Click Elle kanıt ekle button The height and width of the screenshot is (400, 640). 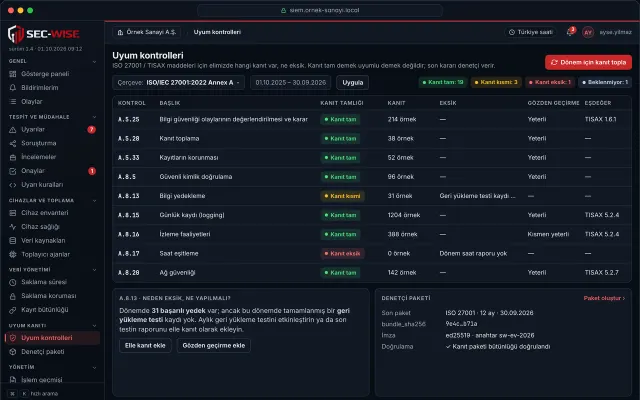coord(145,346)
